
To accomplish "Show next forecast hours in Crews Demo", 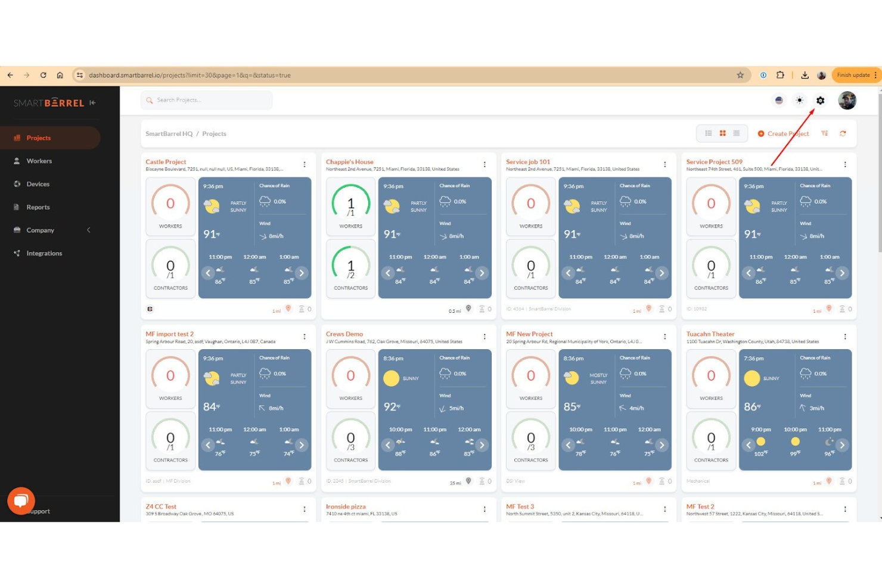I will pos(482,445).
